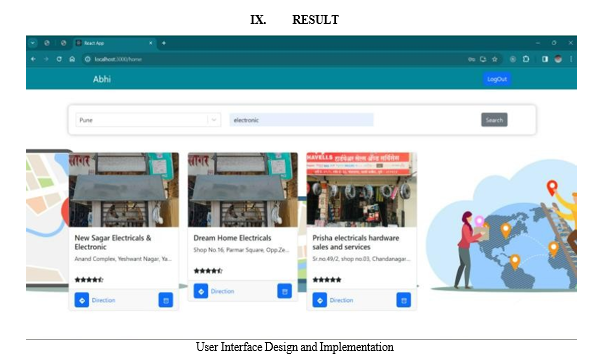This screenshot has width=593, height=360.
Task: Click the site info icon in address bar
Action: (88, 59)
